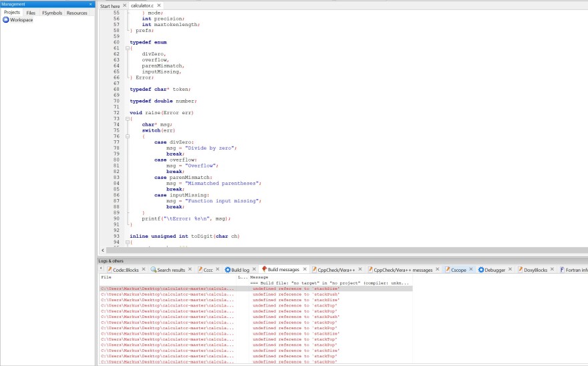Switch to the Debugger log tab

point(494,270)
